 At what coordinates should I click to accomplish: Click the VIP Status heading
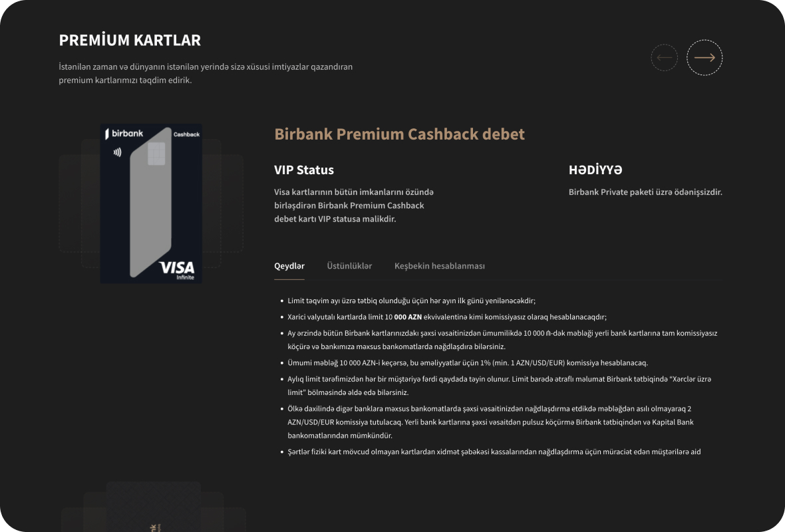click(x=304, y=170)
